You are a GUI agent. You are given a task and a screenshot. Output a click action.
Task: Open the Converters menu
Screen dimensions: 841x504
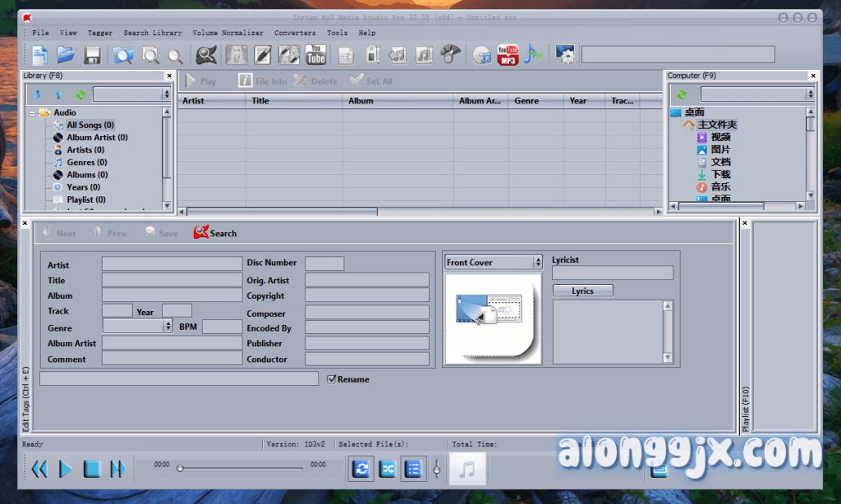[295, 33]
